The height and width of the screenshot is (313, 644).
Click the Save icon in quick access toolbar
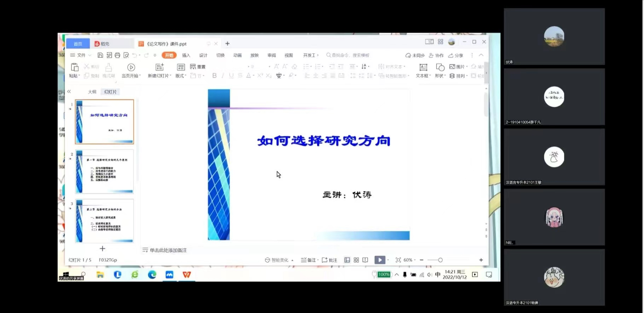(x=100, y=55)
